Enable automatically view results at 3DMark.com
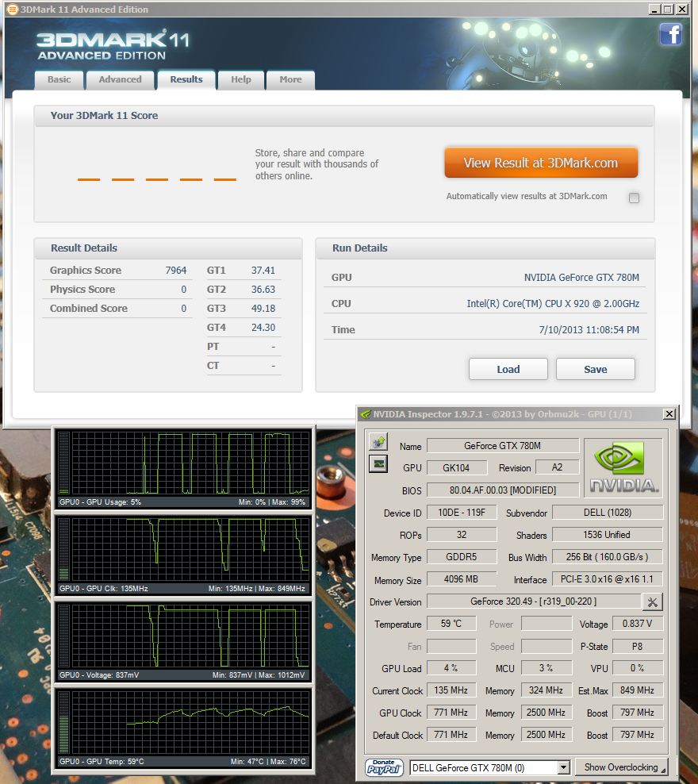 [634, 198]
